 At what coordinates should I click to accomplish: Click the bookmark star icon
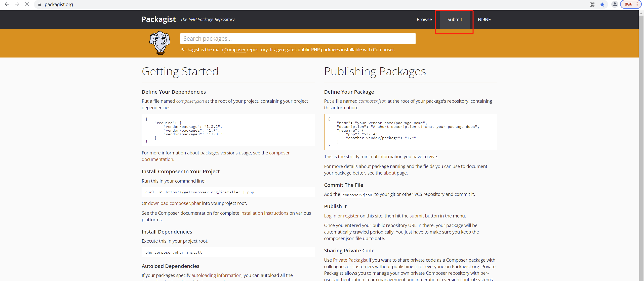[602, 4]
